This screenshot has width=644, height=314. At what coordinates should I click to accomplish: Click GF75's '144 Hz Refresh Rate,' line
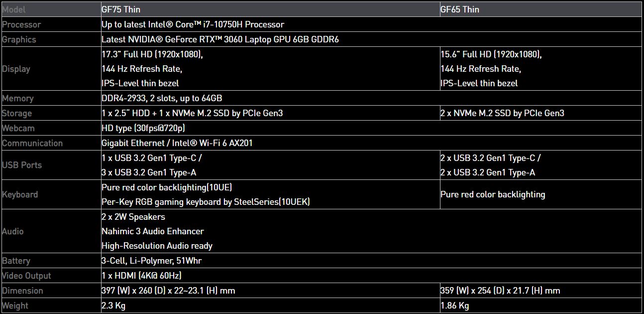142,69
